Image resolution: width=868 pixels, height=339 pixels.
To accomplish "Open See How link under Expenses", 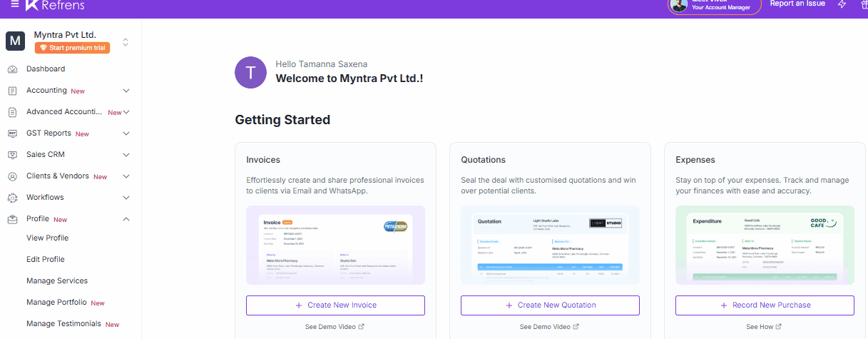I will tap(760, 327).
